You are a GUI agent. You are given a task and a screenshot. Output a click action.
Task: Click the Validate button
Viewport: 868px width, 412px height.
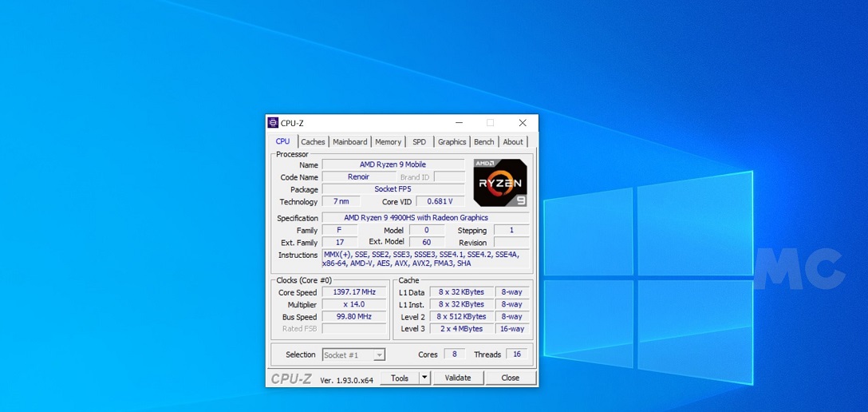458,378
